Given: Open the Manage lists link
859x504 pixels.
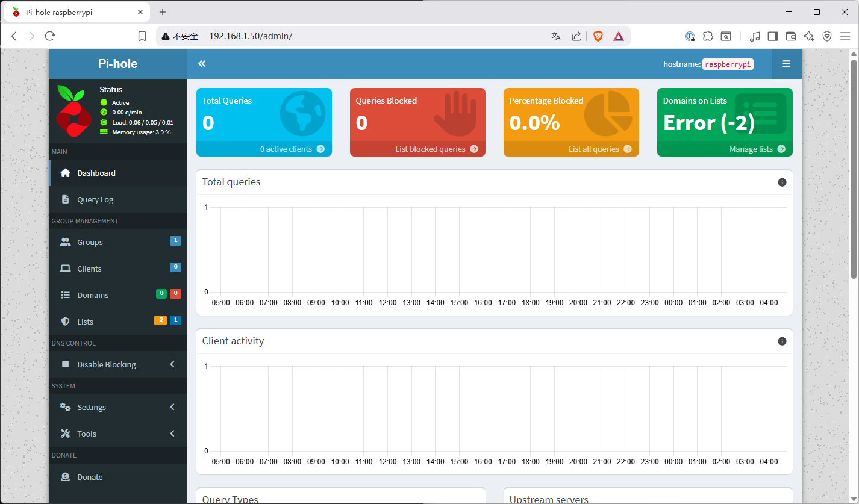Looking at the screenshot, I should click(725, 149).
